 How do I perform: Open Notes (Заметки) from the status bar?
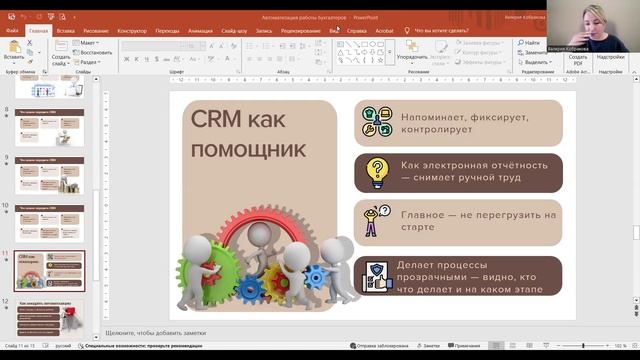click(x=428, y=346)
